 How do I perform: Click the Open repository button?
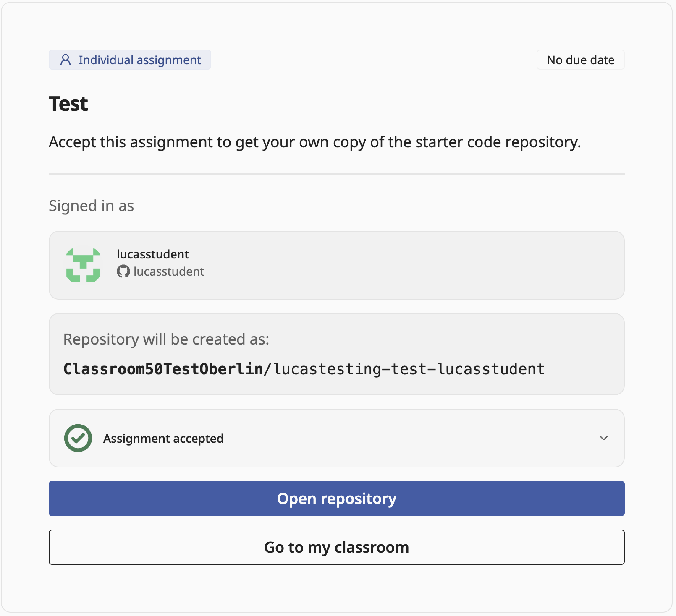[337, 499]
